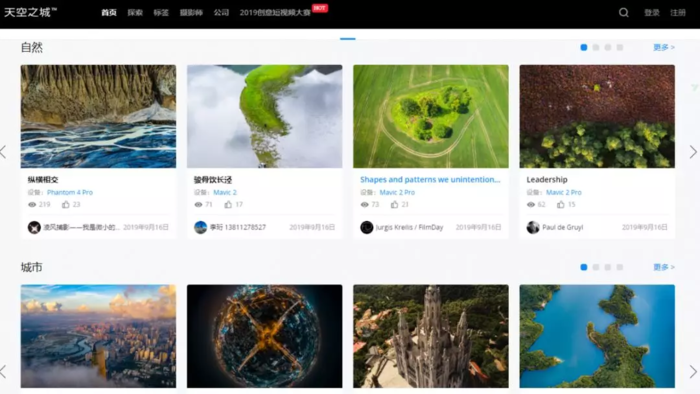Screen dimensions: 700x394
Task: Click the SkyPixel site logo in the header
Action: (30, 12)
